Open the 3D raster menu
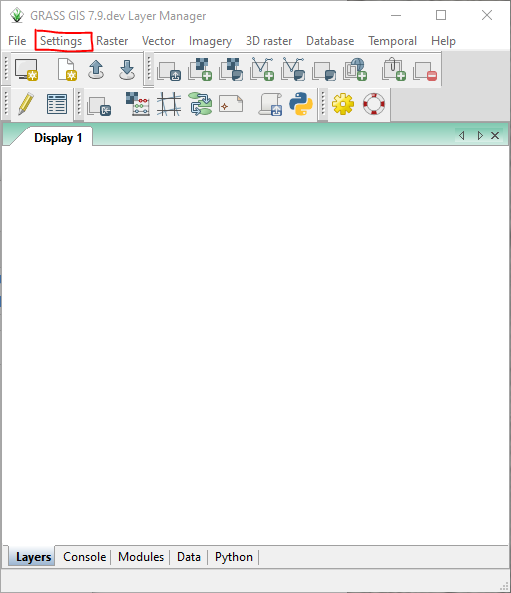 (269, 41)
